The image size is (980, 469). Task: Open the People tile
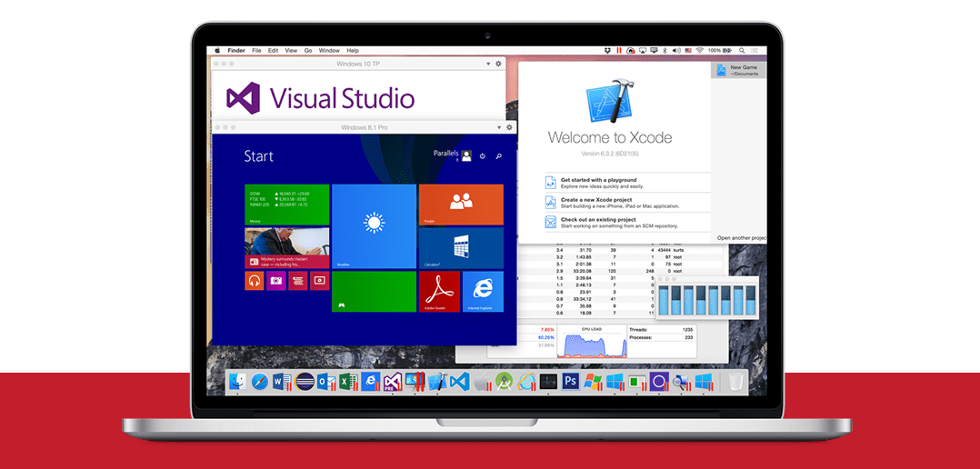click(461, 205)
